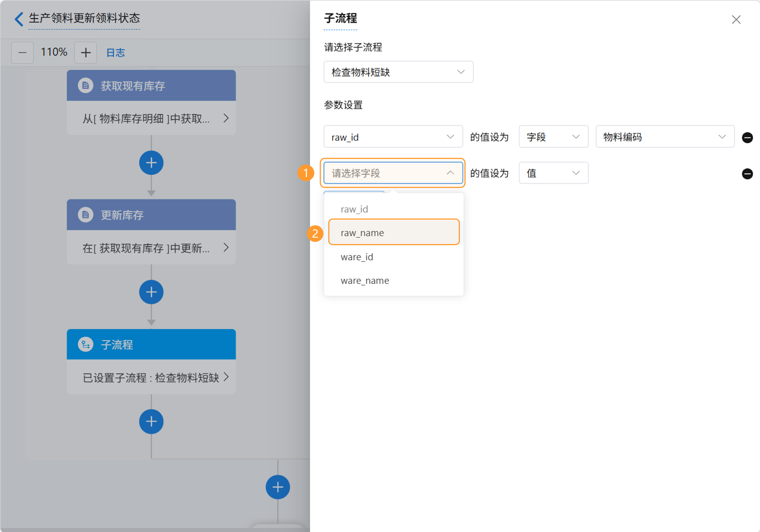Image resolution: width=760 pixels, height=532 pixels.
Task: Click the plus button below 子流程 node
Action: coord(151,421)
